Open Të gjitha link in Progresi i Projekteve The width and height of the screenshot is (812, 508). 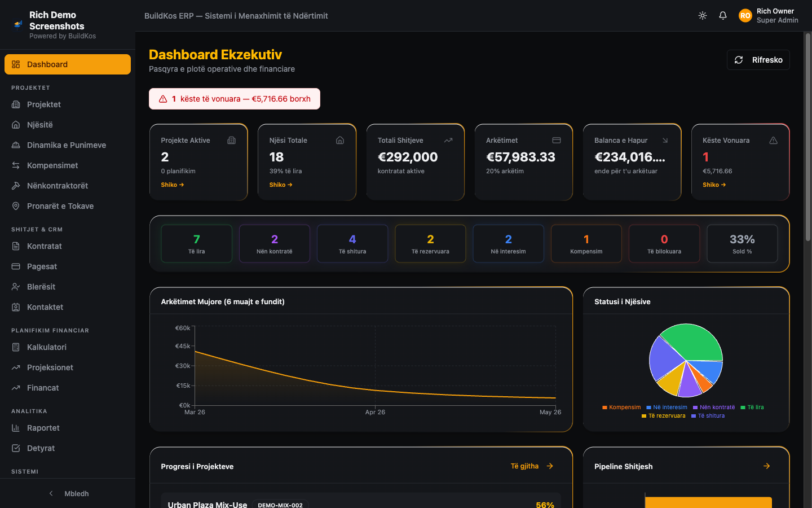[532, 466]
